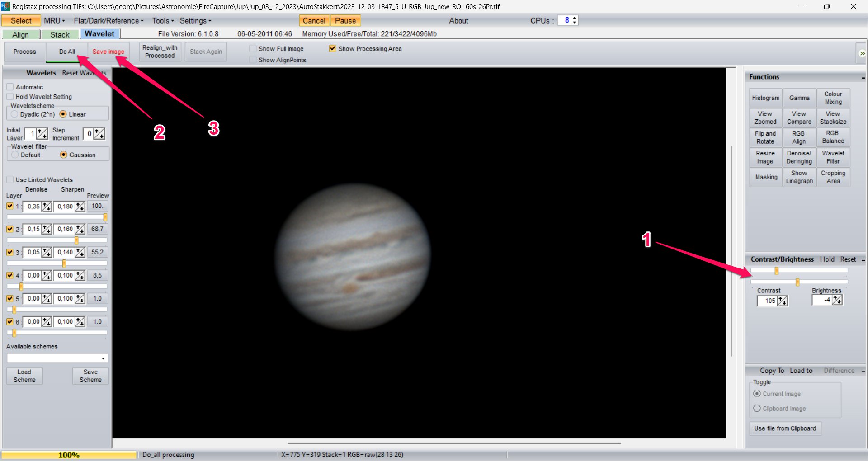
Task: Open the About menu item
Action: tap(458, 21)
